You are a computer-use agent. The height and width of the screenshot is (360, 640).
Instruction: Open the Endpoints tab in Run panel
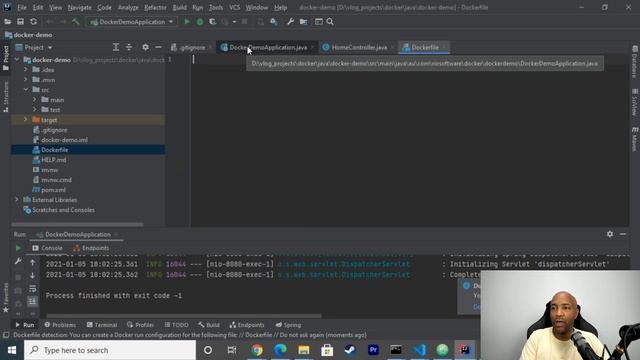tap(91, 248)
